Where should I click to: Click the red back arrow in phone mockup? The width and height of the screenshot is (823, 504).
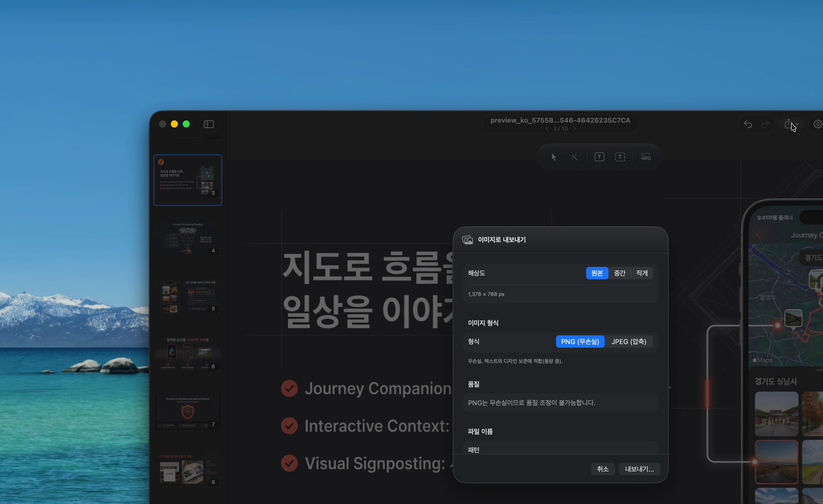tap(758, 235)
